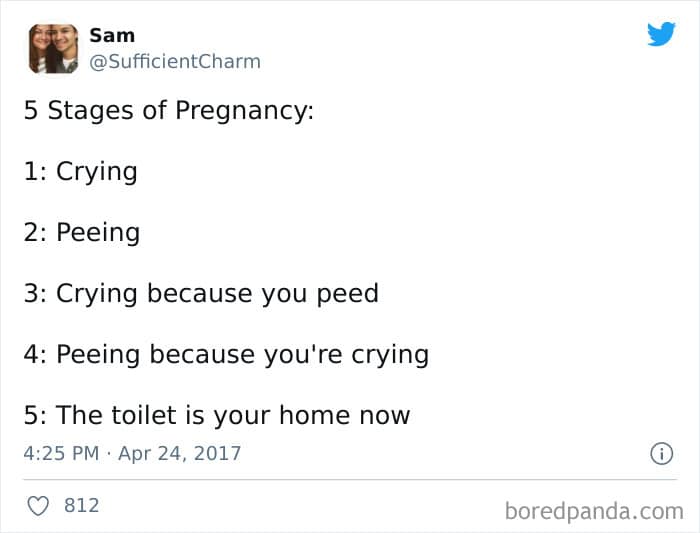Open Sam's profile avatar photo
700x533 pixels.
point(53,49)
